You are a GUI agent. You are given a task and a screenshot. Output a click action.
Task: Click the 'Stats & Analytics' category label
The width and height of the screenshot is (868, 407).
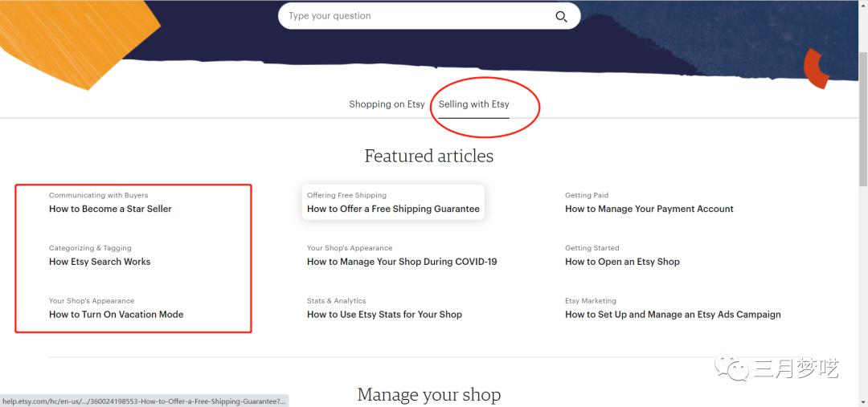[x=336, y=301]
